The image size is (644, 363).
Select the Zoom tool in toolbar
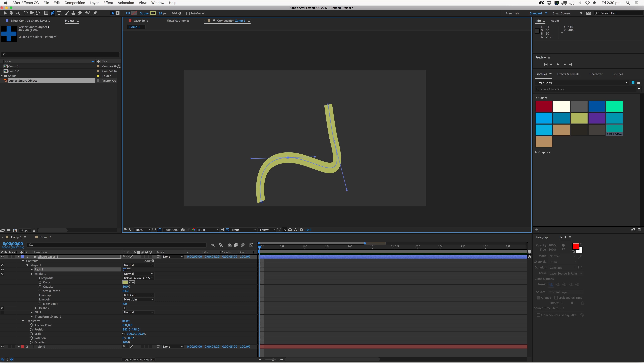[x=18, y=13]
